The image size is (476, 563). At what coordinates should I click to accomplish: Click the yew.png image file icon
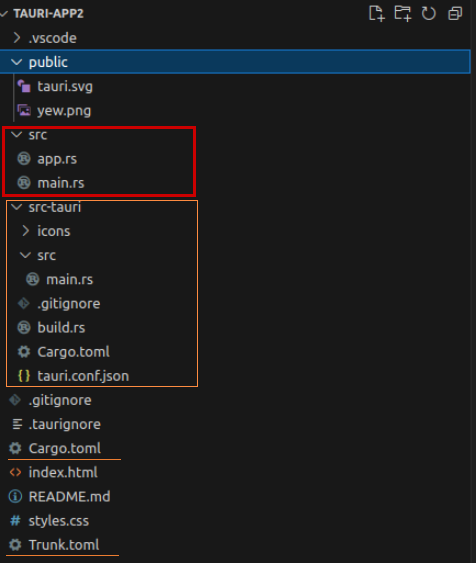pos(24,110)
